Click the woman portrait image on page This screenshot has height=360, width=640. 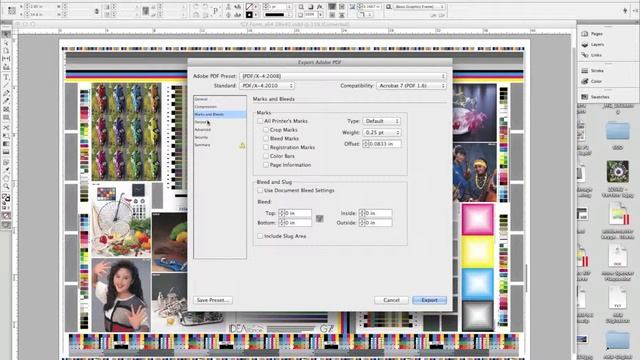[121, 295]
